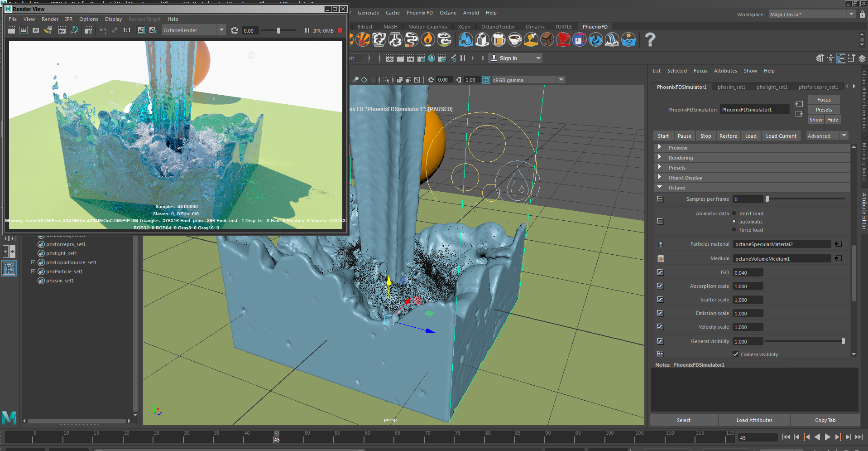
Task: Click the redo previous render clapperboard icon in Render View
Action: (11, 30)
